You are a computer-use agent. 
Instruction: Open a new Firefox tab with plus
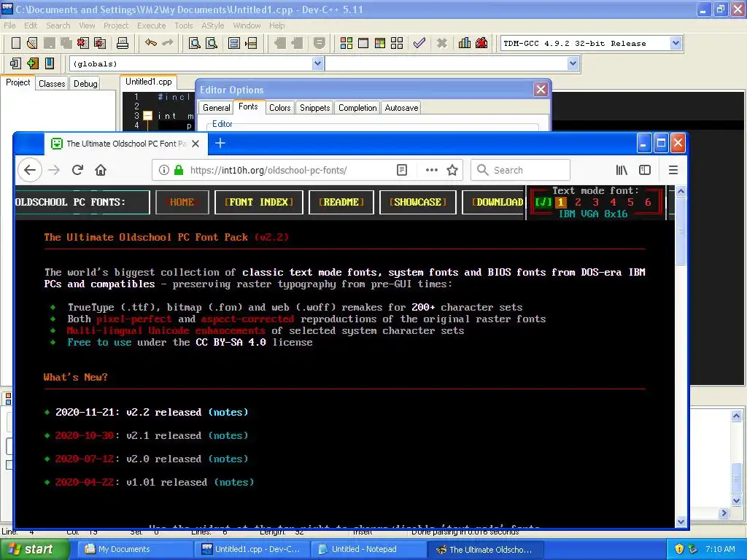point(220,143)
